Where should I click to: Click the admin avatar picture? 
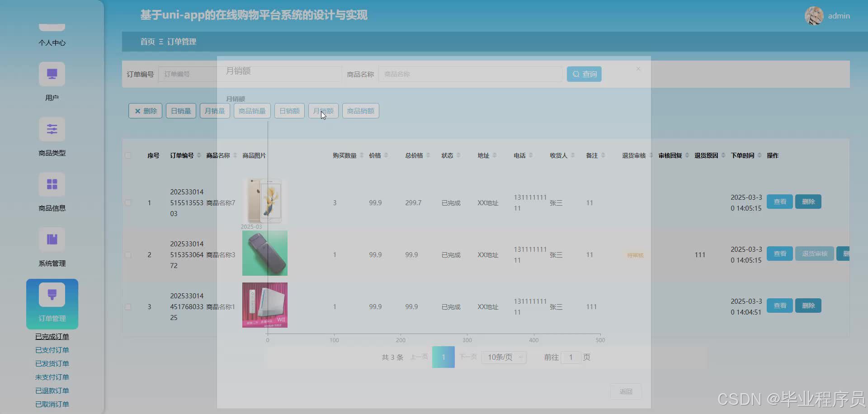tap(814, 16)
